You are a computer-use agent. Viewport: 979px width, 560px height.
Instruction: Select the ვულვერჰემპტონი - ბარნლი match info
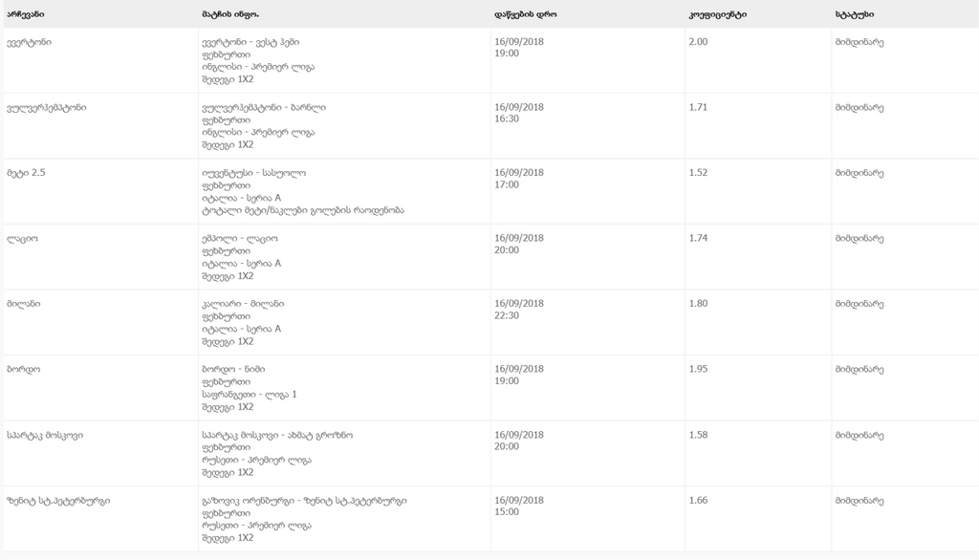click(264, 108)
